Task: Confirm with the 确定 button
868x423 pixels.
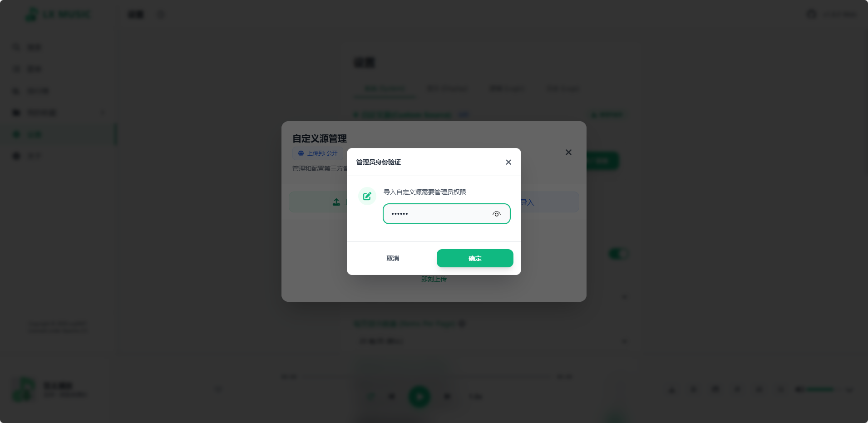Action: 475,258
